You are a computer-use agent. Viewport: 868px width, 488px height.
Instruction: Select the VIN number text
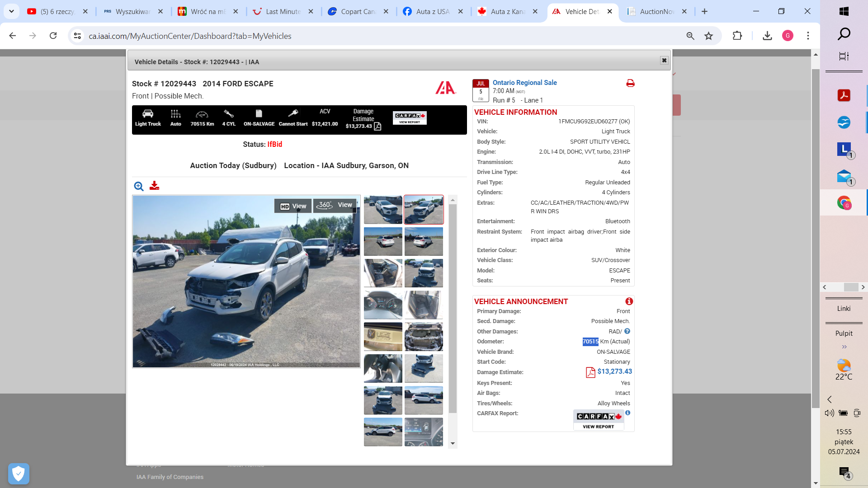(594, 122)
